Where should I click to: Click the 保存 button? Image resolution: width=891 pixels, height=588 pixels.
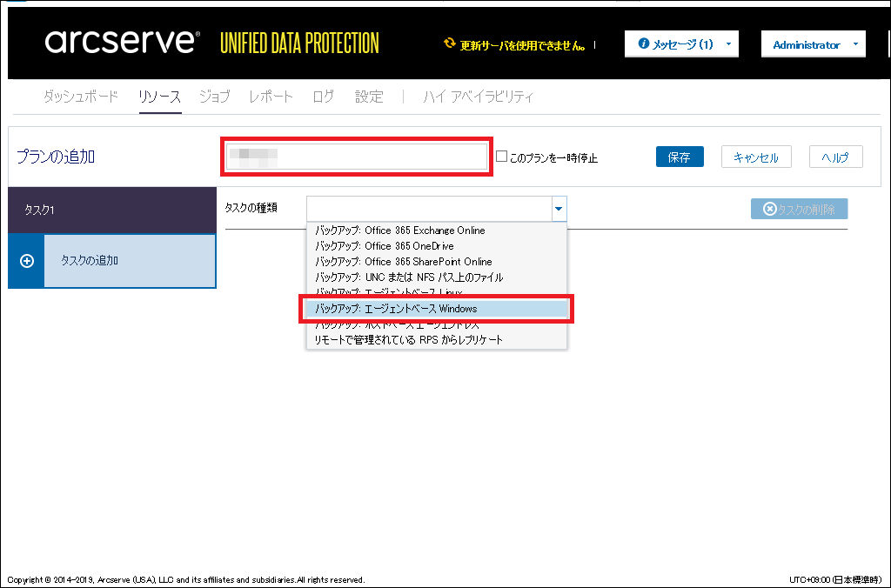point(680,157)
